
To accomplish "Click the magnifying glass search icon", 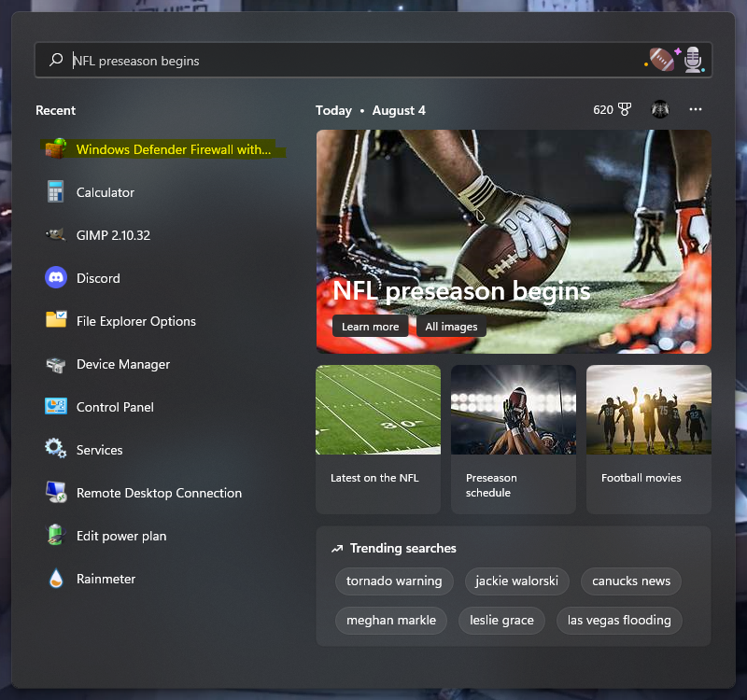I will (56, 60).
